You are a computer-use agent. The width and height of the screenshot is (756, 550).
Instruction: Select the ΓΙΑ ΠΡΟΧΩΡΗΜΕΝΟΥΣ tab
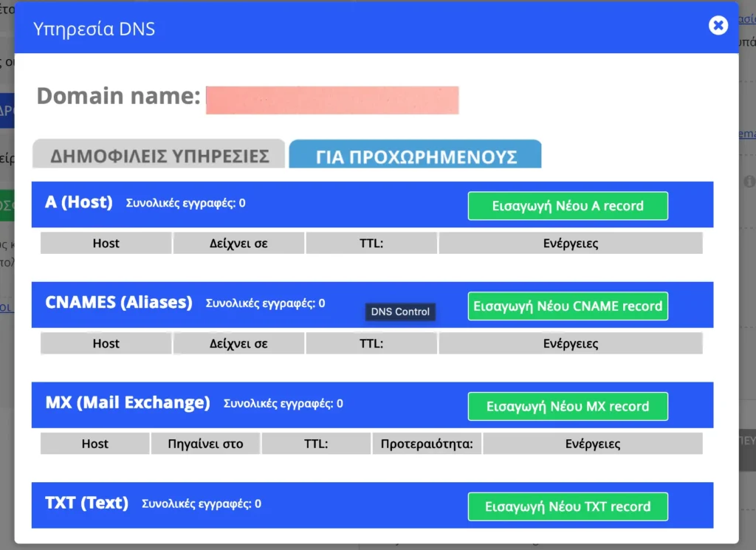tap(416, 157)
